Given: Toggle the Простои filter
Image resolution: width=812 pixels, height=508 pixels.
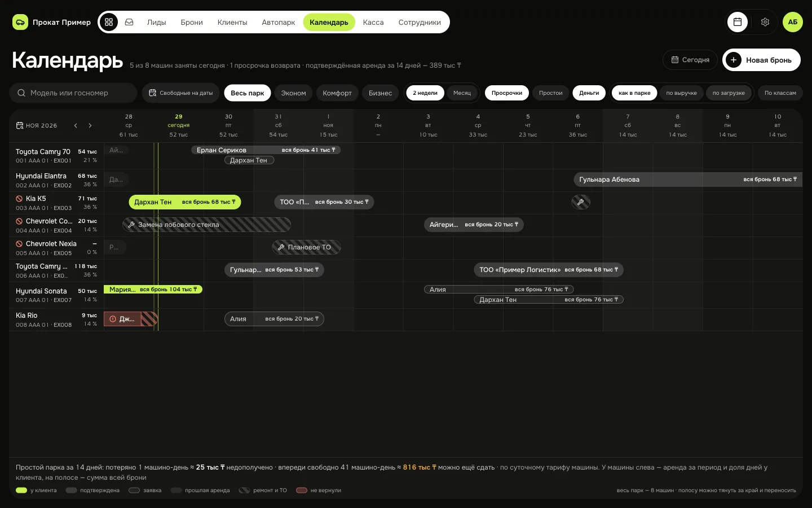Looking at the screenshot, I should click(551, 93).
